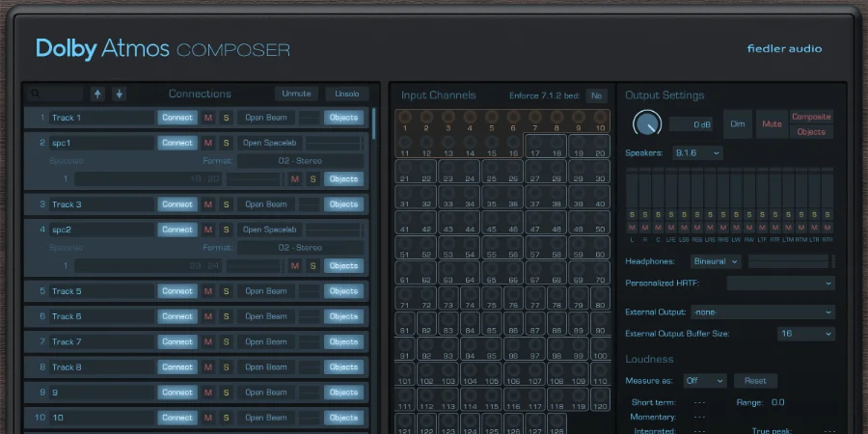This screenshot has height=434, width=868.
Task: Click the headphones level slider
Action: pos(791,261)
